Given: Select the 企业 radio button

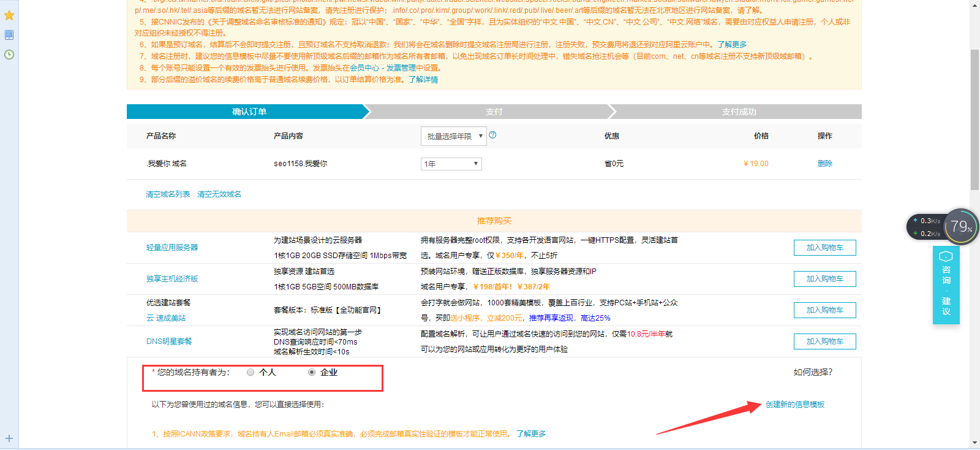Looking at the screenshot, I should [312, 372].
